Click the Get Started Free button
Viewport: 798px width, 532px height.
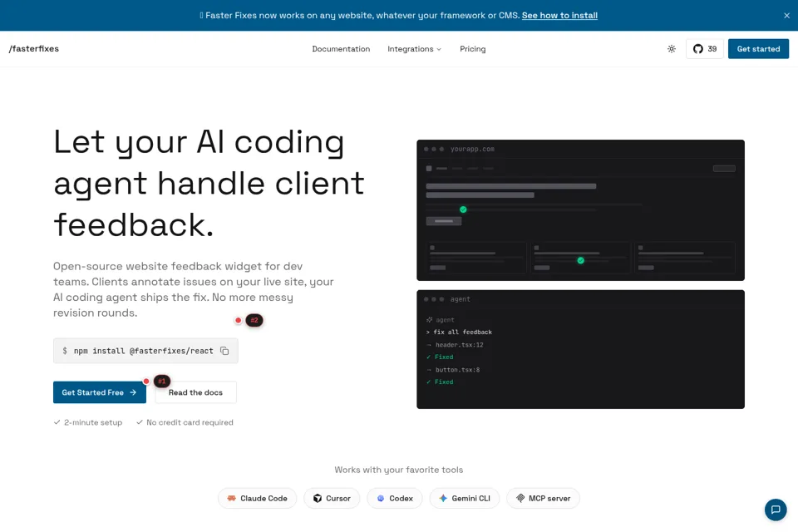coord(99,392)
